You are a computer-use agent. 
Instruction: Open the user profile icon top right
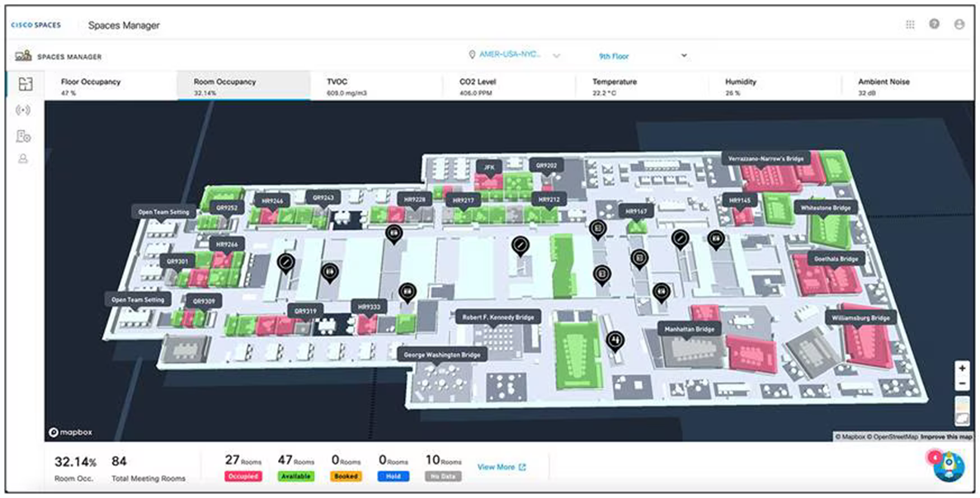pos(959,25)
